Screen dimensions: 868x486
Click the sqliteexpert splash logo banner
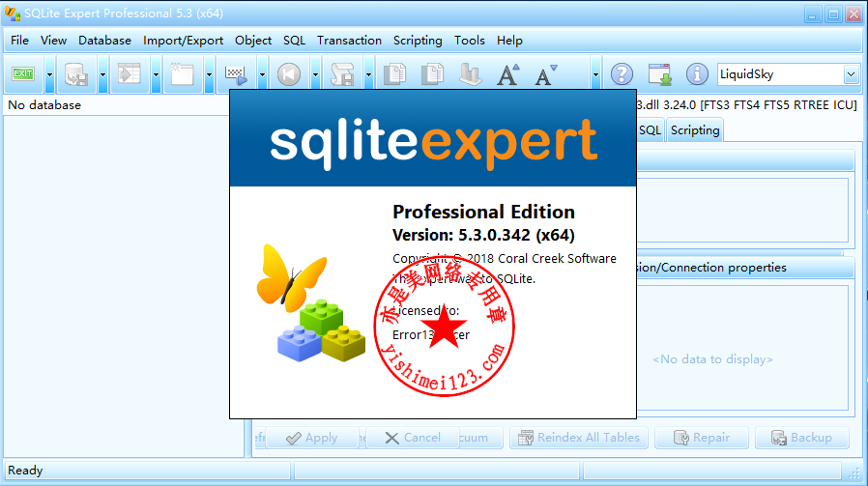(x=433, y=138)
